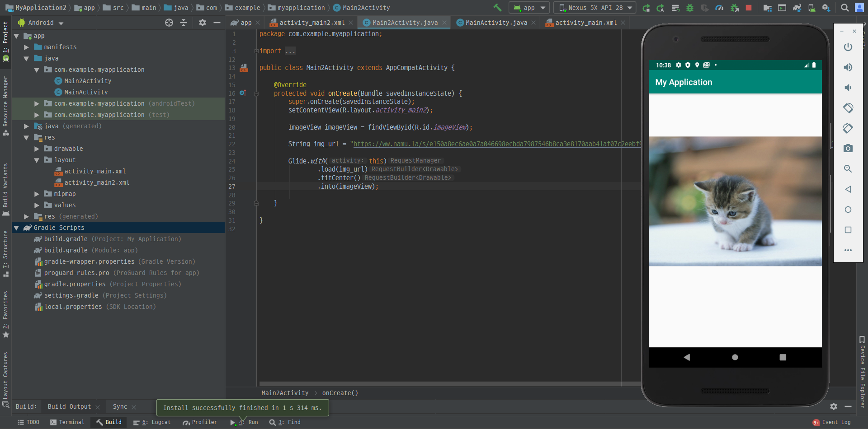Image resolution: width=868 pixels, height=429 pixels.
Task: Open Project panel settings gear
Action: coord(203,23)
